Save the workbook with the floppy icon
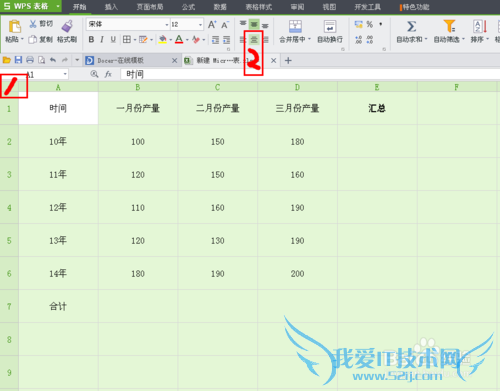Image resolution: width=500 pixels, height=391 pixels. pyautogui.click(x=18, y=60)
